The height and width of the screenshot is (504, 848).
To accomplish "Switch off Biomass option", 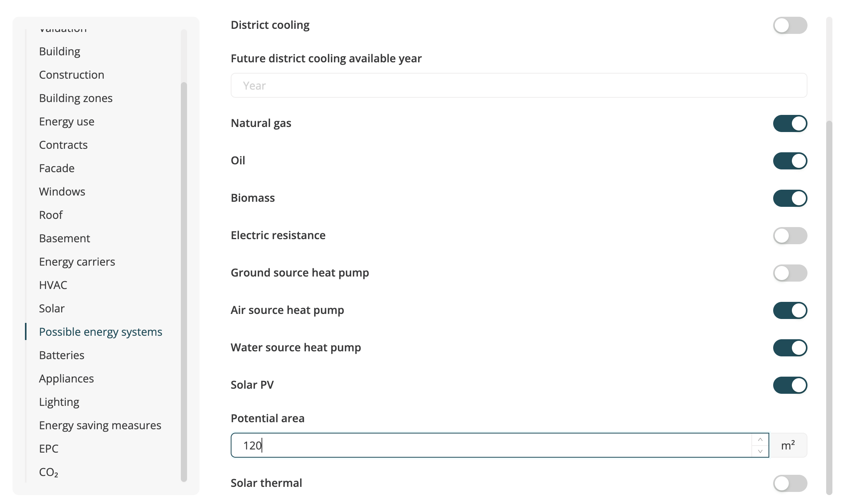I will (x=790, y=198).
